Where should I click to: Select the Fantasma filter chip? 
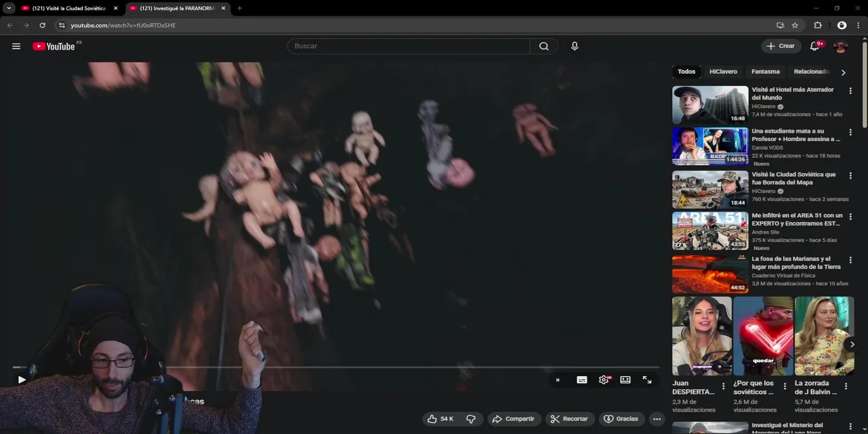point(766,72)
